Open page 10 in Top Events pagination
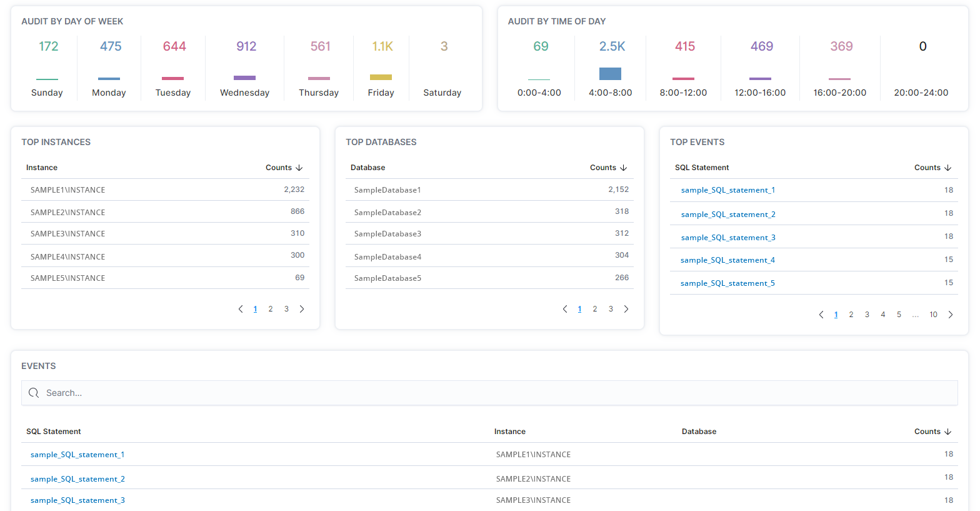Image resolution: width=980 pixels, height=511 pixels. click(x=933, y=315)
